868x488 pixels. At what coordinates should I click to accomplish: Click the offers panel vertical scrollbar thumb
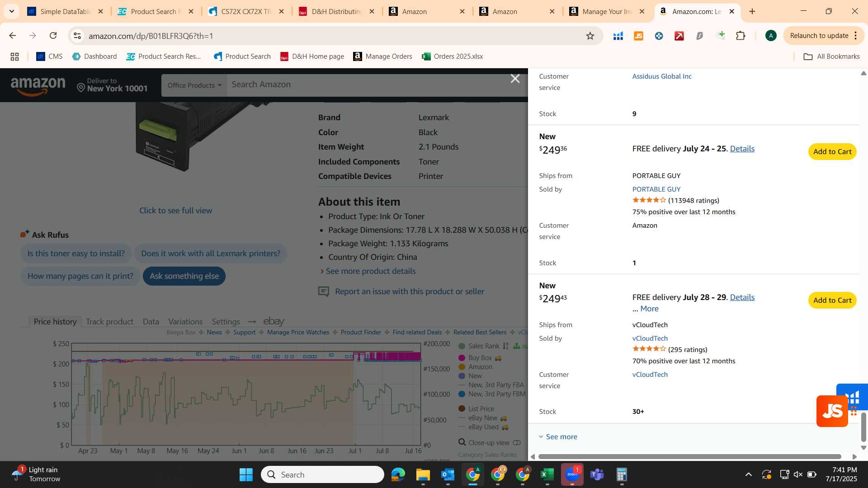[x=863, y=427]
